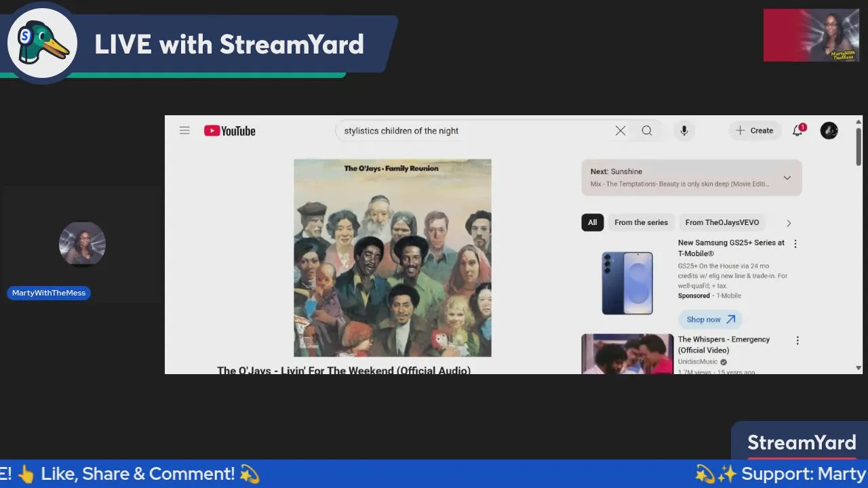Open New Samsung GS25+ Series ad title
Screen dimensions: 868x488
731,248
